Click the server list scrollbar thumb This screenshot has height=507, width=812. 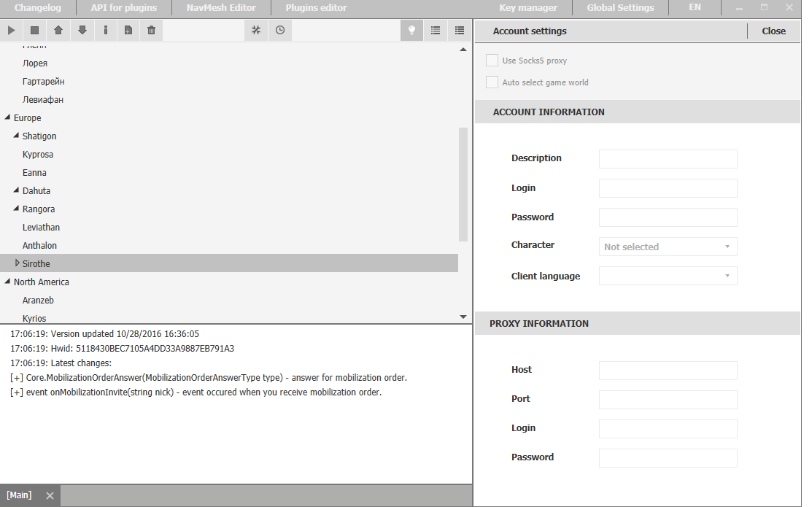pos(463,185)
